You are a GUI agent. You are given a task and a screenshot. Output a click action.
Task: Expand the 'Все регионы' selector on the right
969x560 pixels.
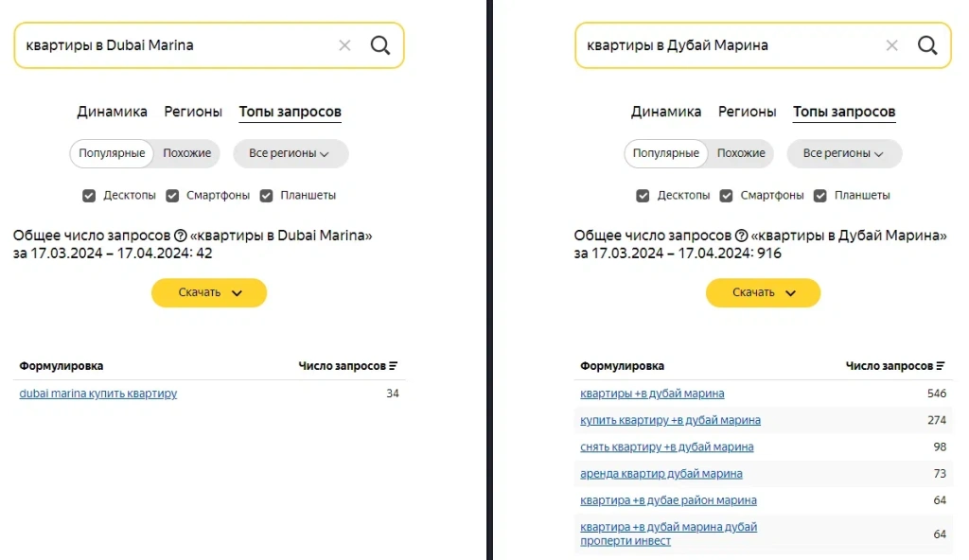(845, 153)
